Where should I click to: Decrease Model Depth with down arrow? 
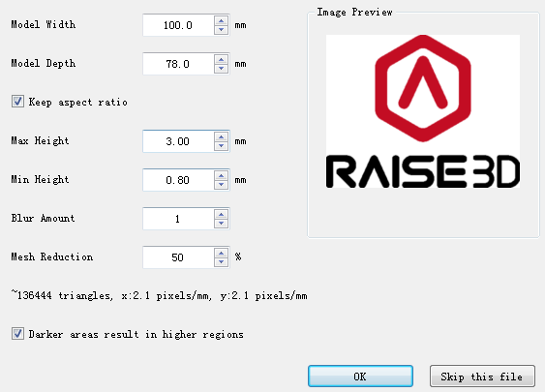point(221,68)
